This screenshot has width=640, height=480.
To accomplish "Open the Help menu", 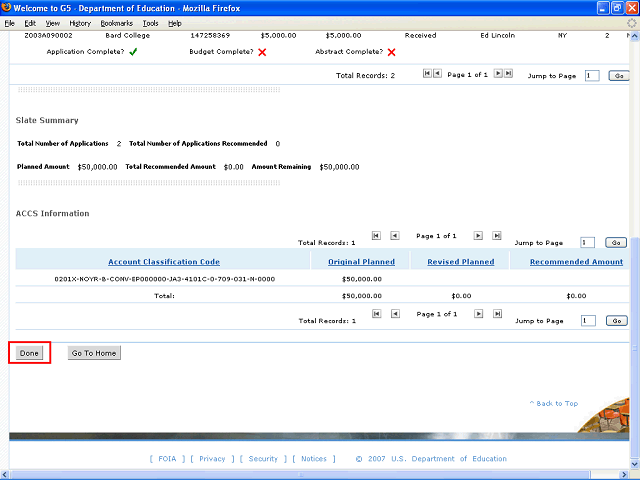I will pos(175,23).
